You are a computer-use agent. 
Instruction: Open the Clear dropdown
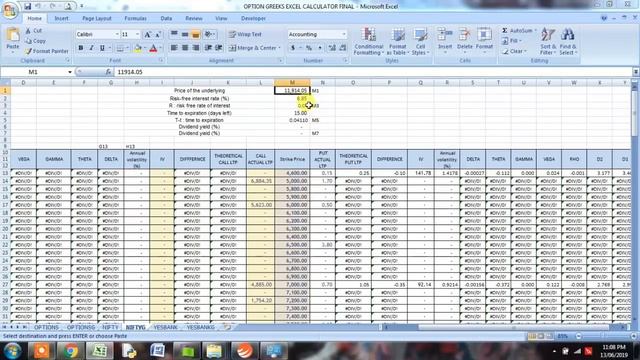pyautogui.click(x=514, y=51)
